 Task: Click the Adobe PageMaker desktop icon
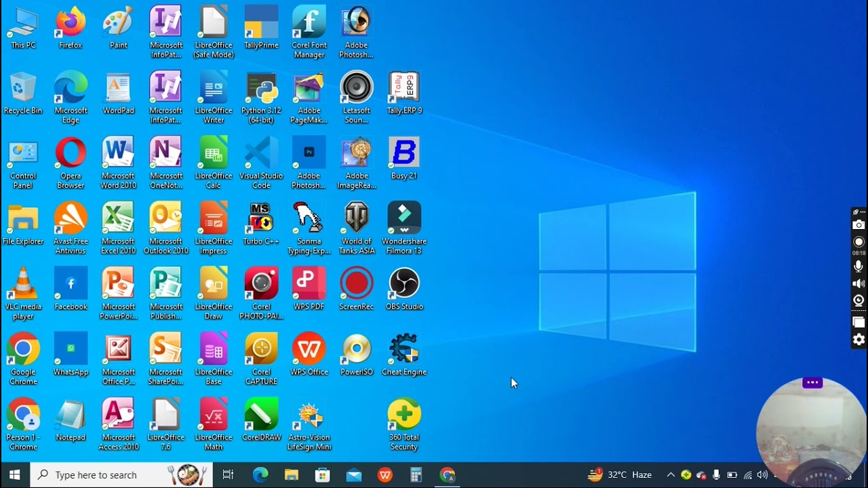(x=309, y=98)
